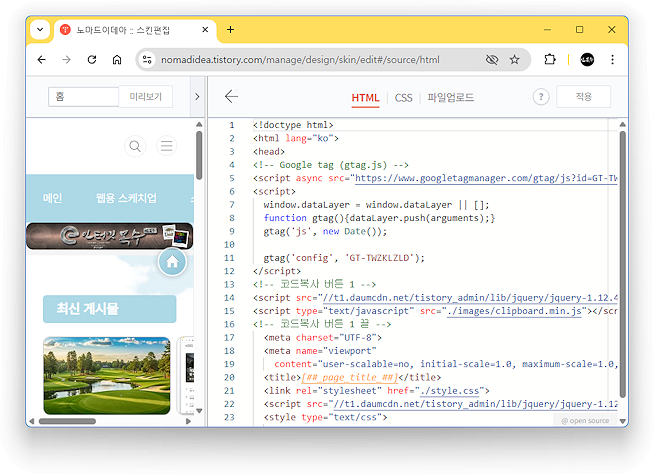Toggle the crossed-out eye tracking icon
Viewport: 654px width, 475px height.
492,60
